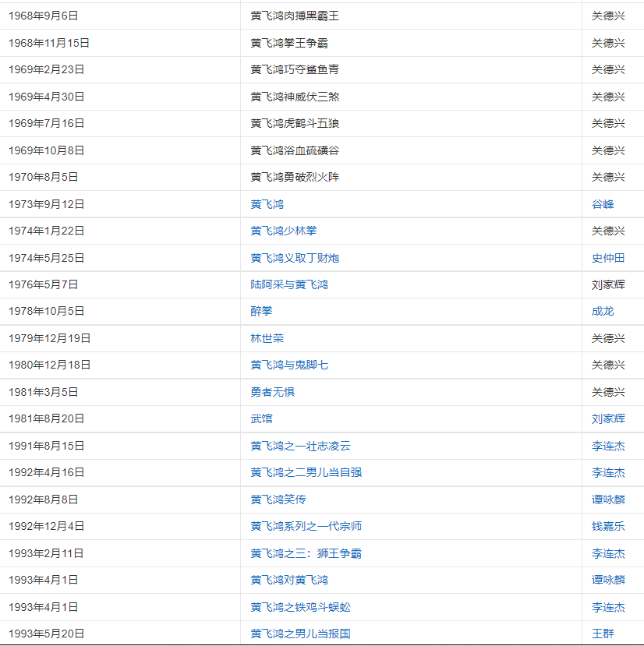Viewport: 644px width, 646px height.
Task: Click the date 1992年8月8日
Action: [44, 500]
